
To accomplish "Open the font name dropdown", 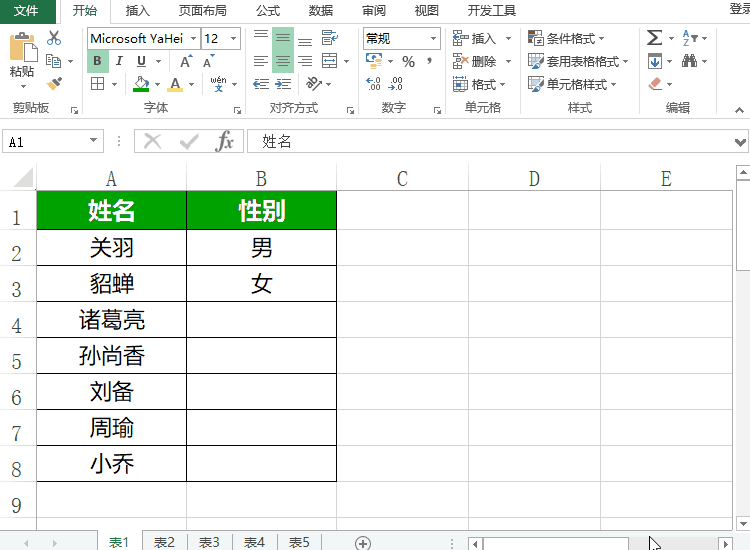I will (192, 39).
